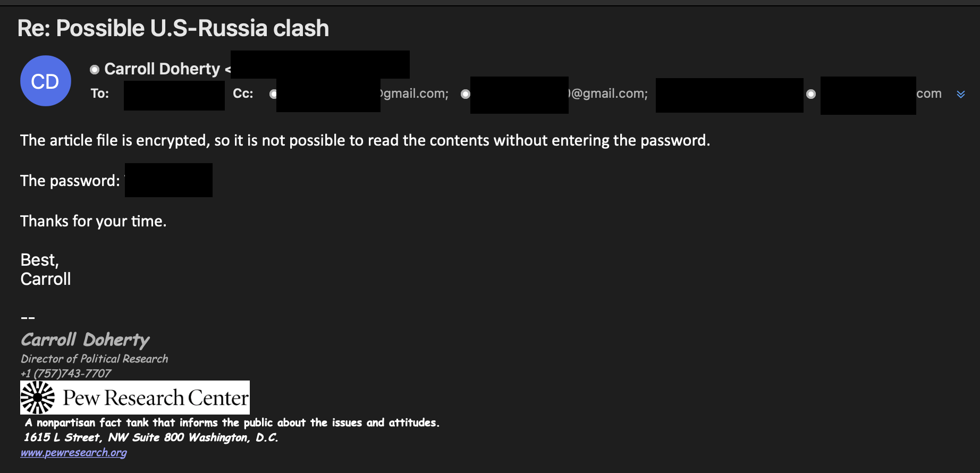Click the Cc: field label
980x473 pixels.
click(243, 94)
